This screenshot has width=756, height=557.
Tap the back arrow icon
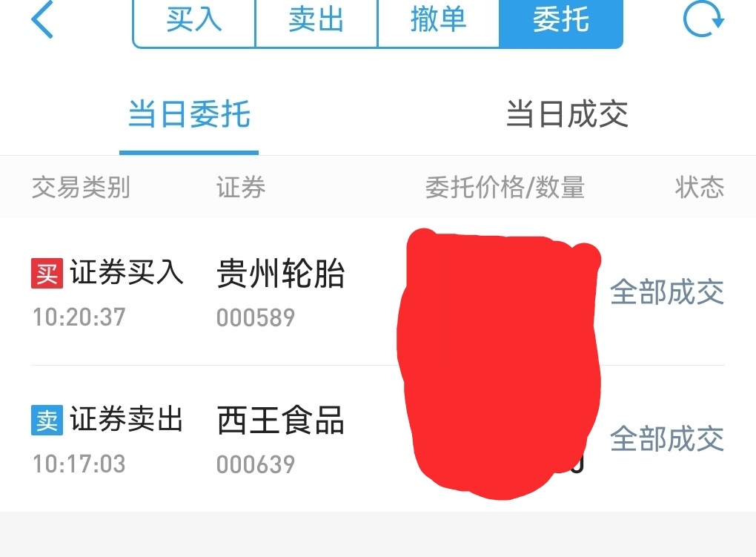click(42, 20)
